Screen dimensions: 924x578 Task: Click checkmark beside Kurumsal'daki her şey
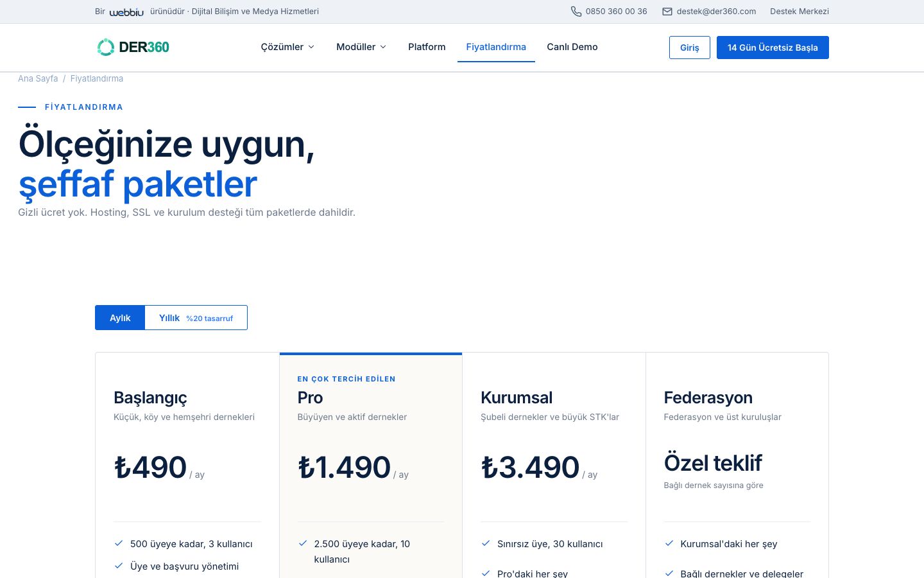[669, 543]
